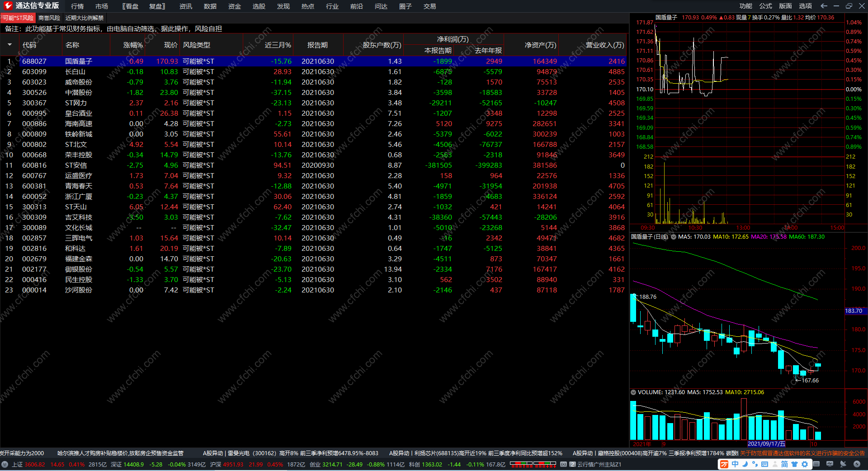Open the 行业 menu
Viewport: 868px width, 471px height.
point(332,6)
